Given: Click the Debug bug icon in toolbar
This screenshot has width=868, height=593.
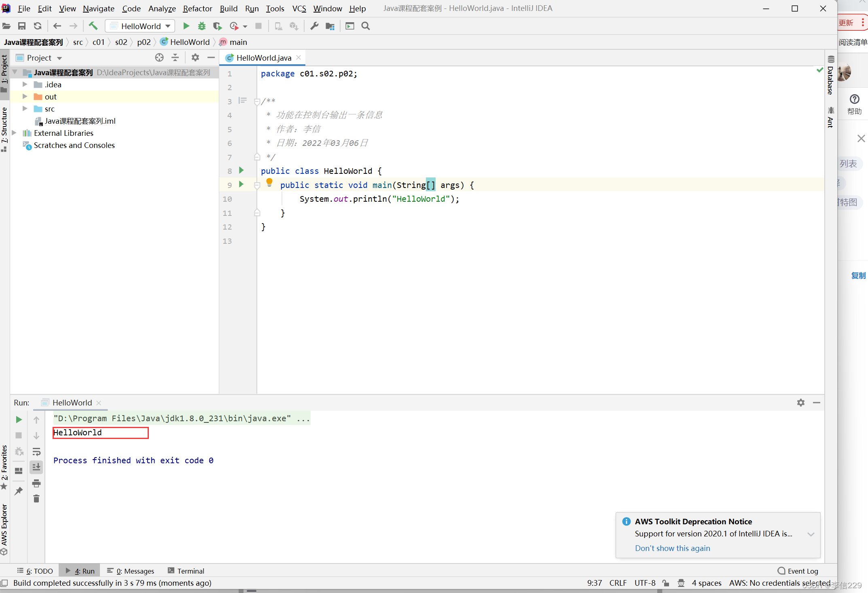Looking at the screenshot, I should [201, 26].
